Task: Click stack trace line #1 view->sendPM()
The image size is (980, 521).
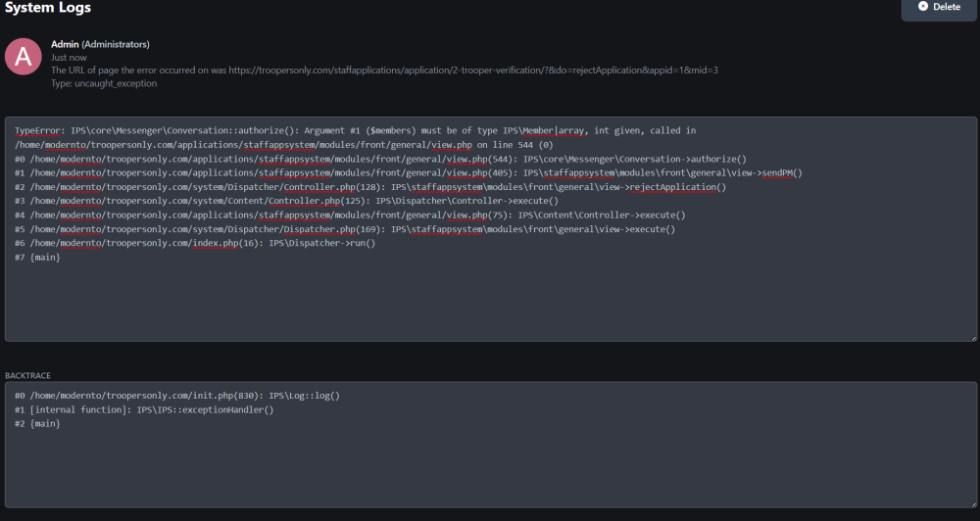Action: 408,173
